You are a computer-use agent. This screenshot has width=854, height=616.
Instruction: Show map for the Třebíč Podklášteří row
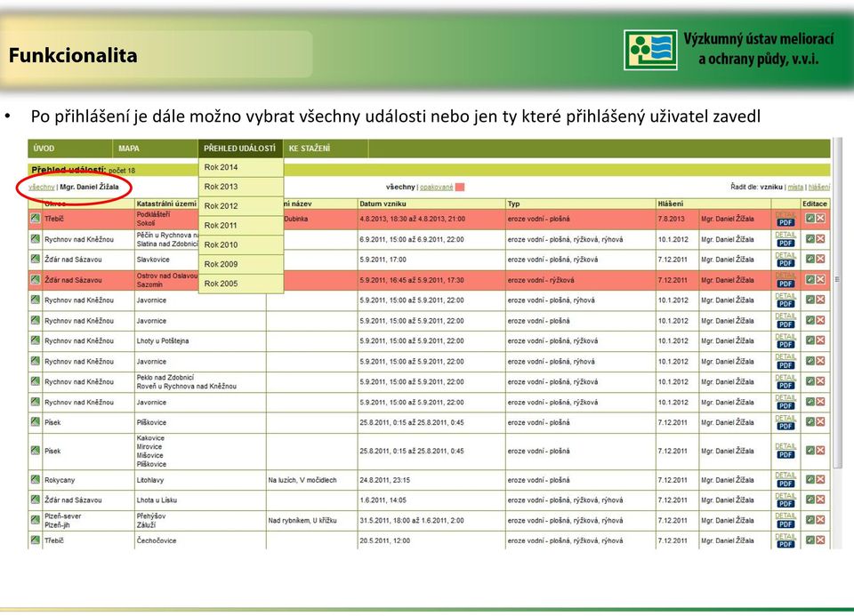(x=36, y=218)
